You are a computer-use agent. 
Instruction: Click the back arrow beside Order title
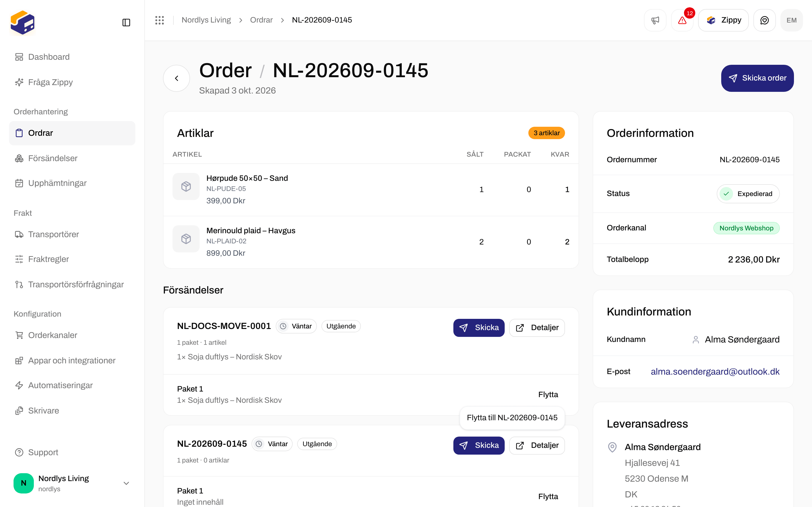(176, 78)
